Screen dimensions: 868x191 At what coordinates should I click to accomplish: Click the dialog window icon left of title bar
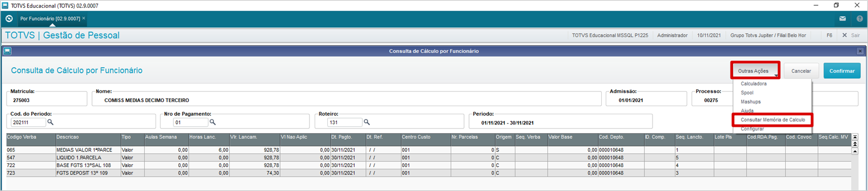[x=8, y=51]
